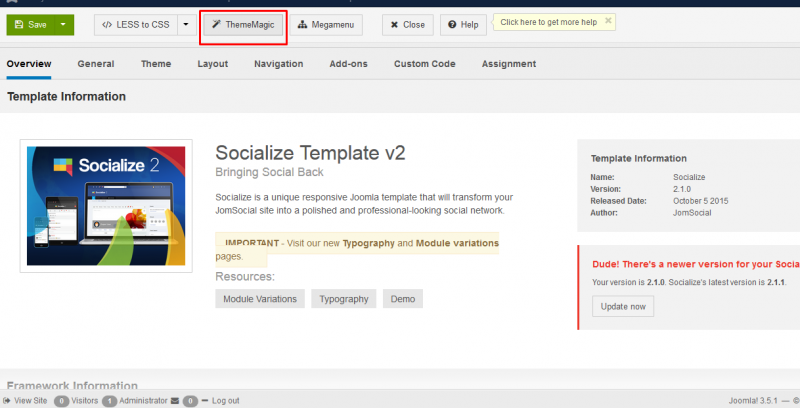Dismiss the help tooltip with its X

pos(608,20)
